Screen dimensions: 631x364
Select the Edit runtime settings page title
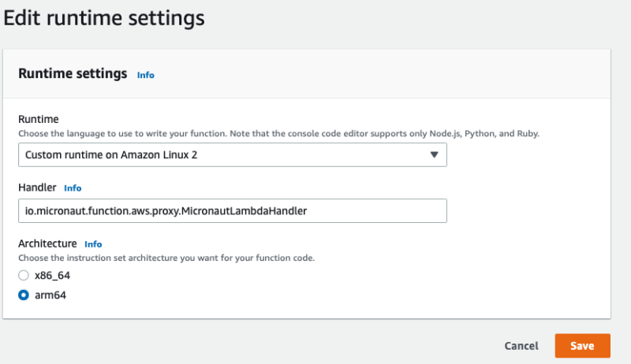[104, 18]
